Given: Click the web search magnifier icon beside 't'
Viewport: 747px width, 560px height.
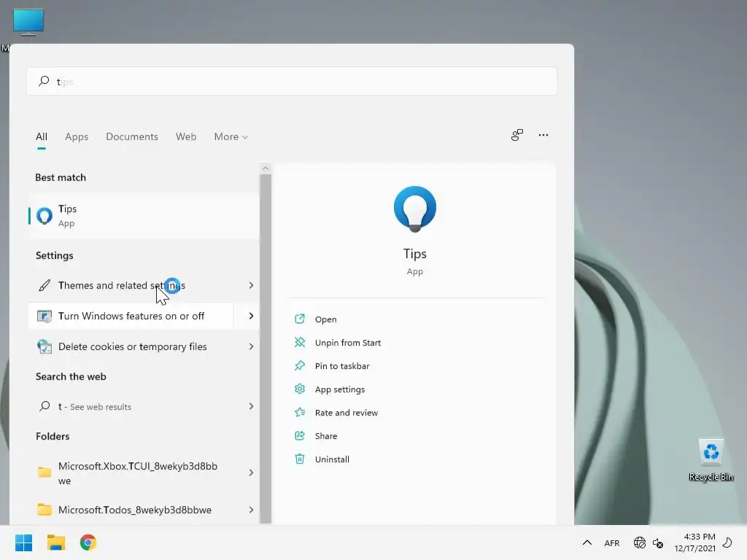Looking at the screenshot, I should click(x=44, y=406).
